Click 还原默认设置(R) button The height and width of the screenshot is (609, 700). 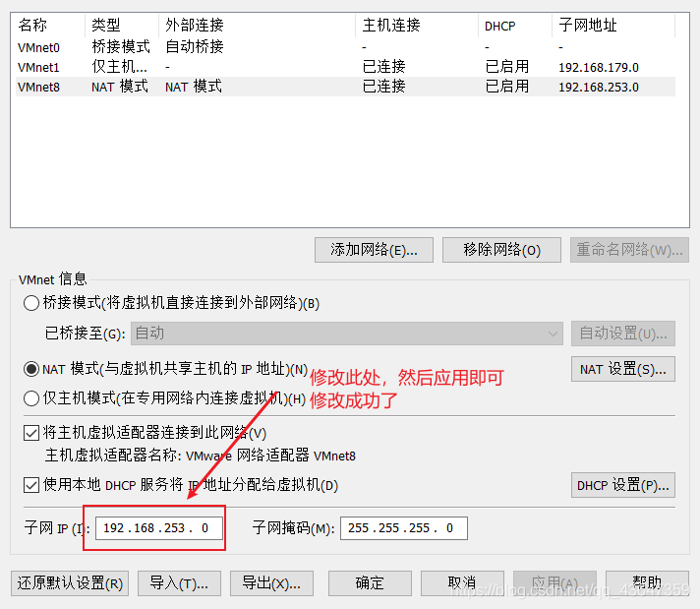click(x=70, y=583)
